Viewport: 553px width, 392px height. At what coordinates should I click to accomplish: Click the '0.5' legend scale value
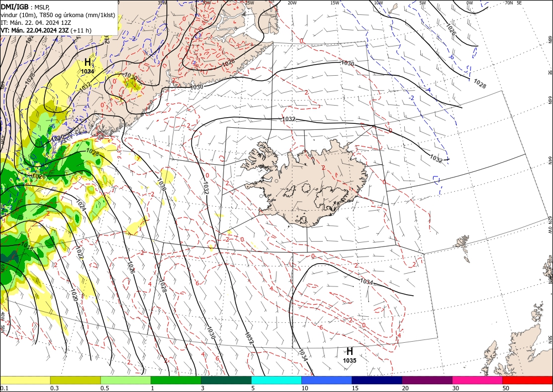(x=105, y=388)
